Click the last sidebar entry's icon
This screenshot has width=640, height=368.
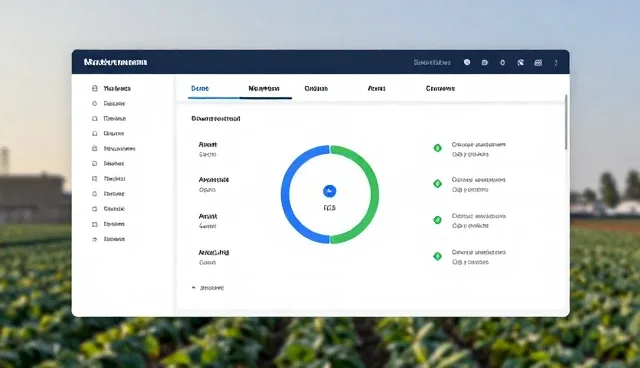click(x=95, y=239)
